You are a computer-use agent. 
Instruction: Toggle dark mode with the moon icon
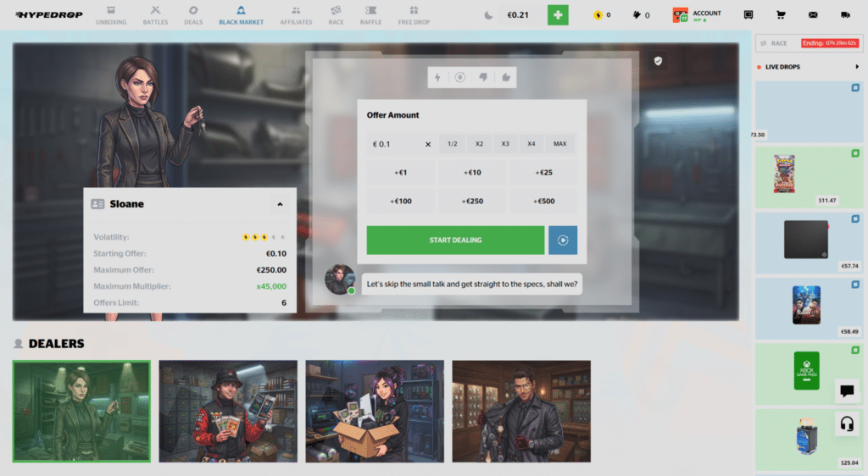pyautogui.click(x=488, y=15)
